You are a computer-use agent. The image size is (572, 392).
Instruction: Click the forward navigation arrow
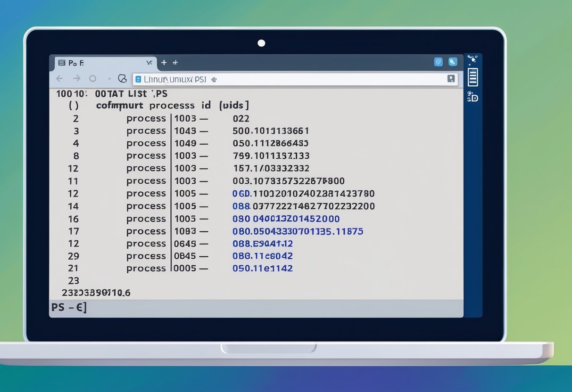pyautogui.click(x=77, y=79)
